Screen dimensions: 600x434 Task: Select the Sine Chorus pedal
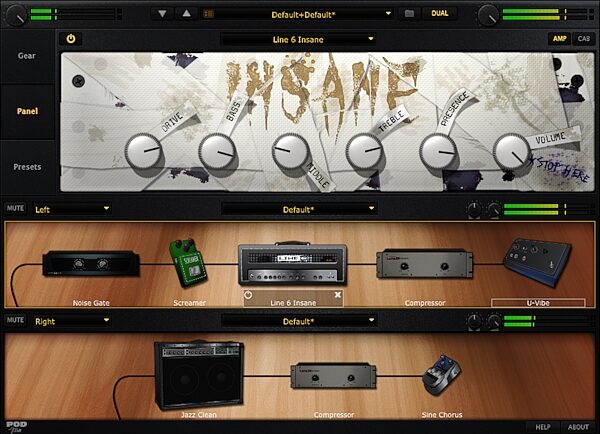pos(442,375)
